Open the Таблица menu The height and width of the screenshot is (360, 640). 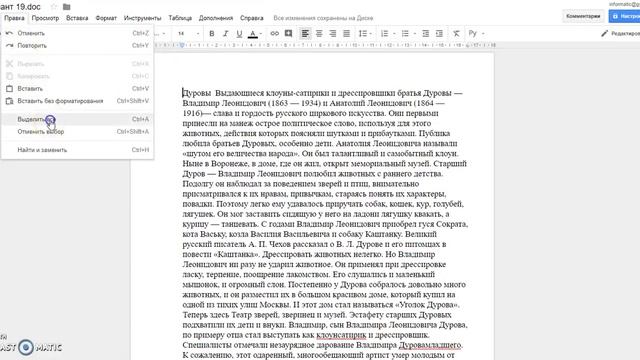pyautogui.click(x=180, y=18)
